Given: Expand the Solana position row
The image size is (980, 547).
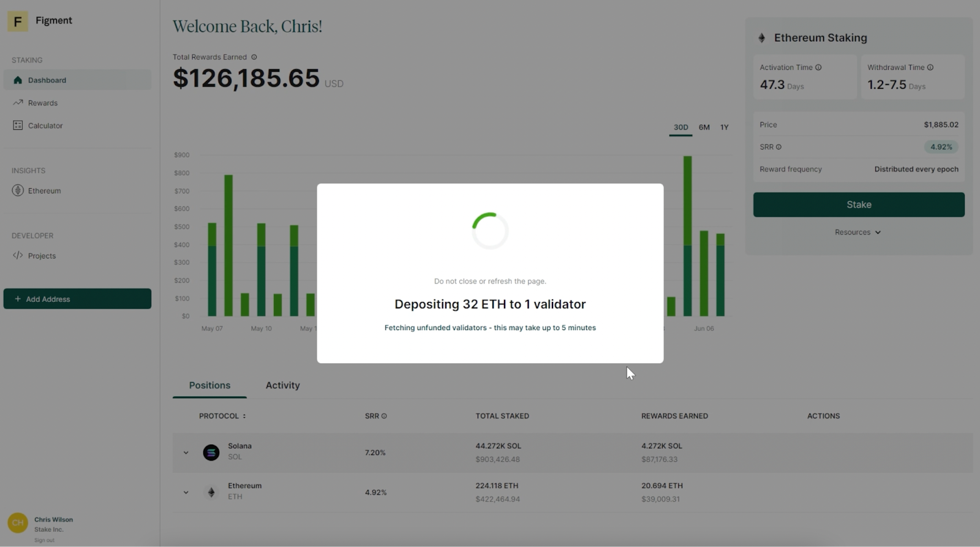Looking at the screenshot, I should [x=186, y=453].
